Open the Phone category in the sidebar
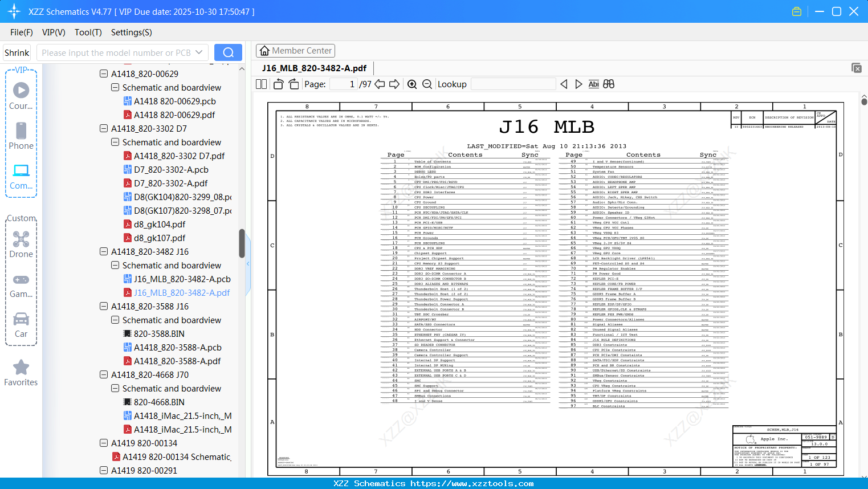 coord(21,136)
